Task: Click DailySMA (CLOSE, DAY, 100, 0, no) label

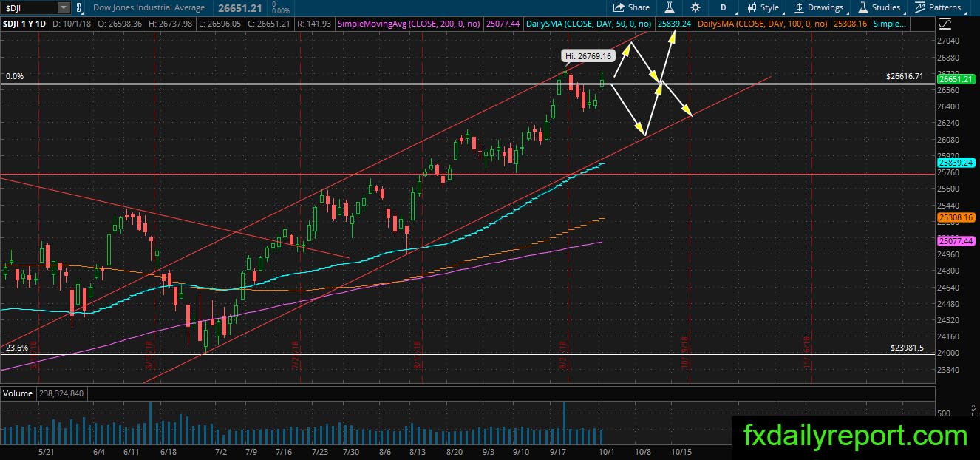Action: click(x=763, y=24)
